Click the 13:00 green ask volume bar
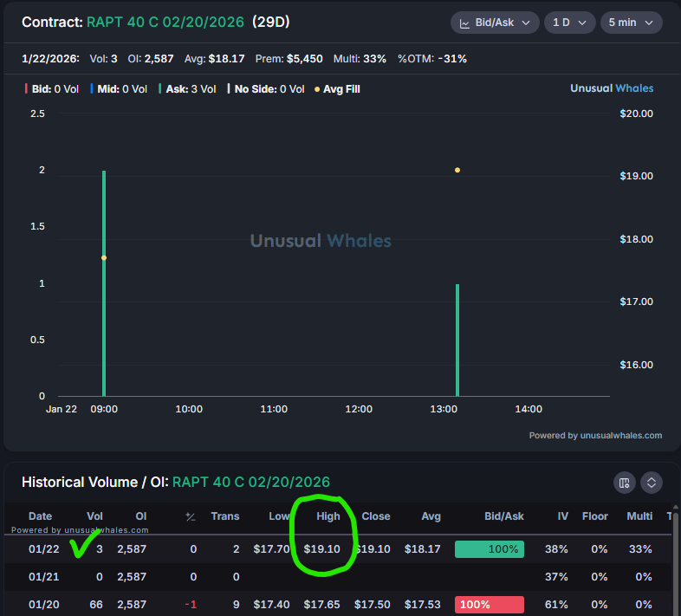Screen dimensions: 681x616 (457, 340)
